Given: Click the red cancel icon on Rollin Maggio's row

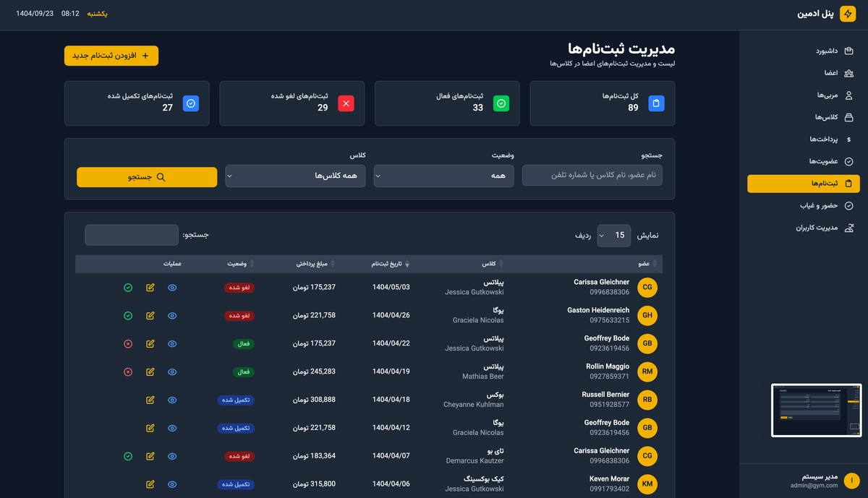Looking at the screenshot, I should point(128,372).
